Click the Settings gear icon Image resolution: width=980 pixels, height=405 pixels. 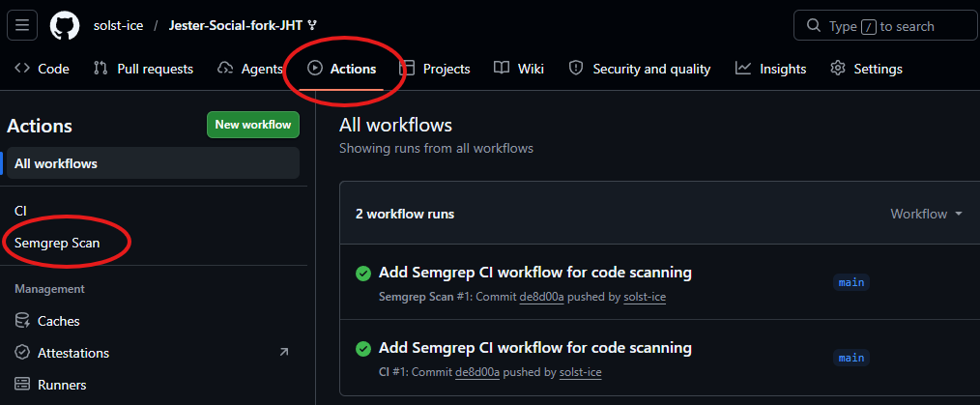click(838, 68)
